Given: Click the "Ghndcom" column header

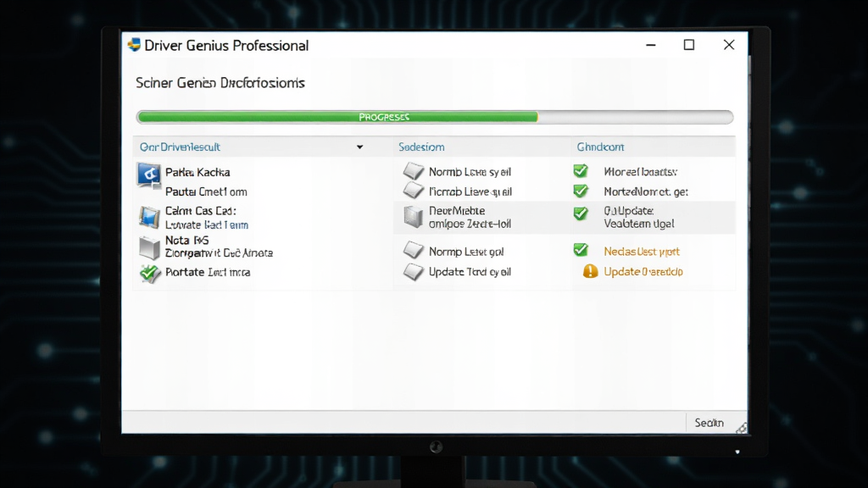Looking at the screenshot, I should [600, 147].
